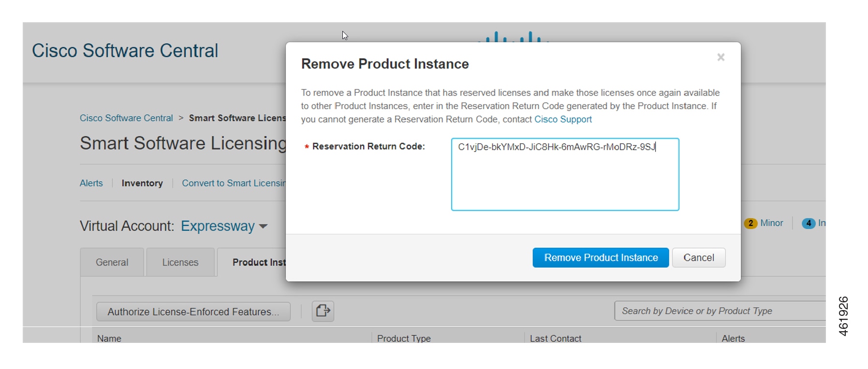This screenshot has height=369, width=868.
Task: Open Convert to Smart Licensing
Action: [x=234, y=183]
